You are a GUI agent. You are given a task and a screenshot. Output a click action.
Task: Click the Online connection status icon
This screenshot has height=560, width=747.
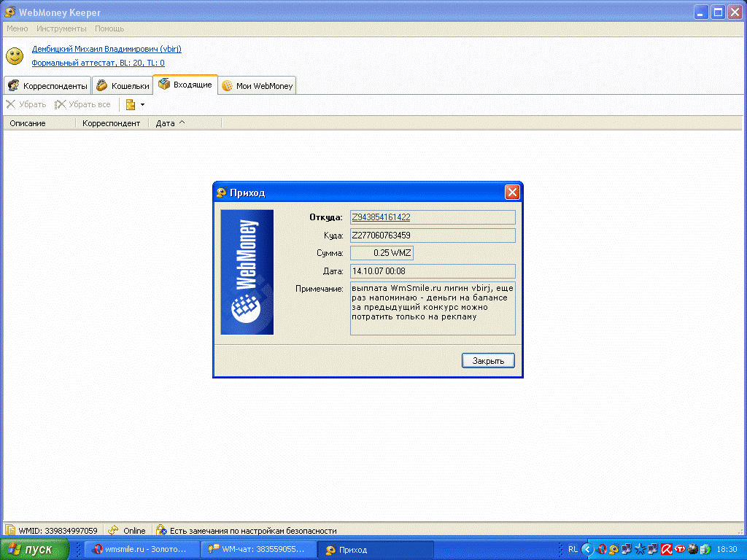(x=114, y=531)
